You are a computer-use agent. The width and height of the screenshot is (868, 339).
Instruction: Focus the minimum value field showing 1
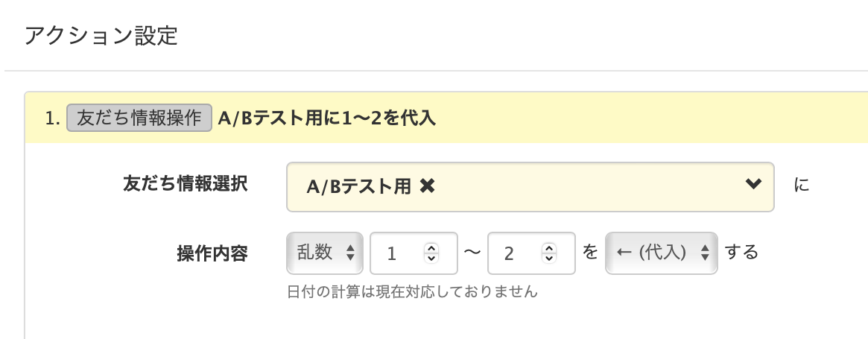click(x=399, y=253)
